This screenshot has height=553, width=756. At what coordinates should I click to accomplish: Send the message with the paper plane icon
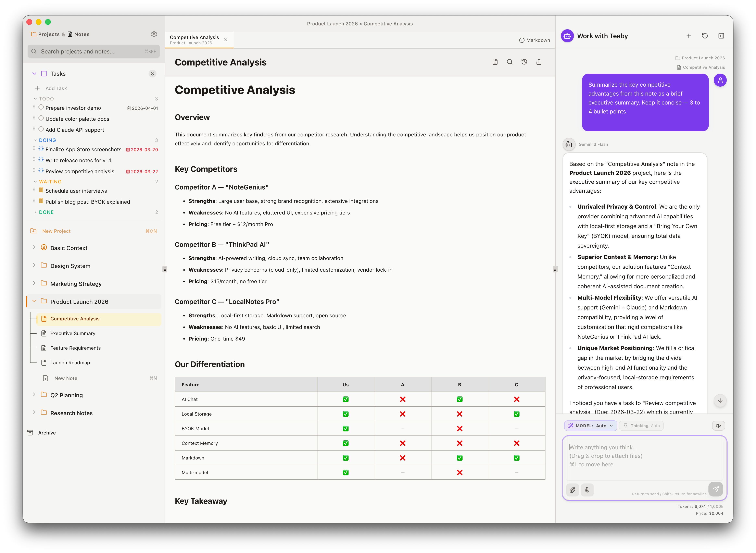pos(716,489)
